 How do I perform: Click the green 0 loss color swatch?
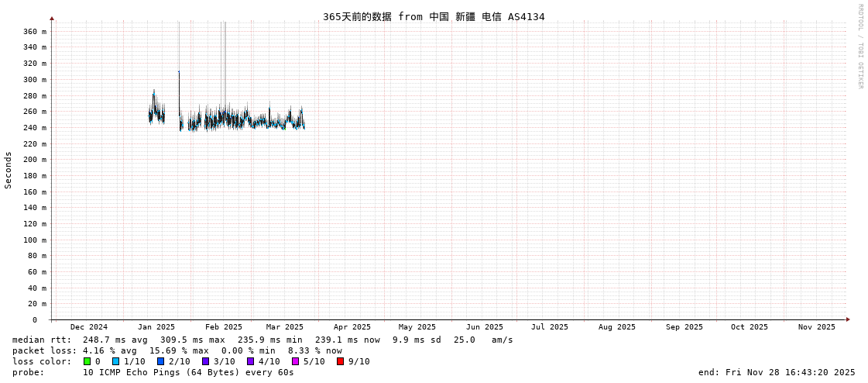[x=87, y=361]
